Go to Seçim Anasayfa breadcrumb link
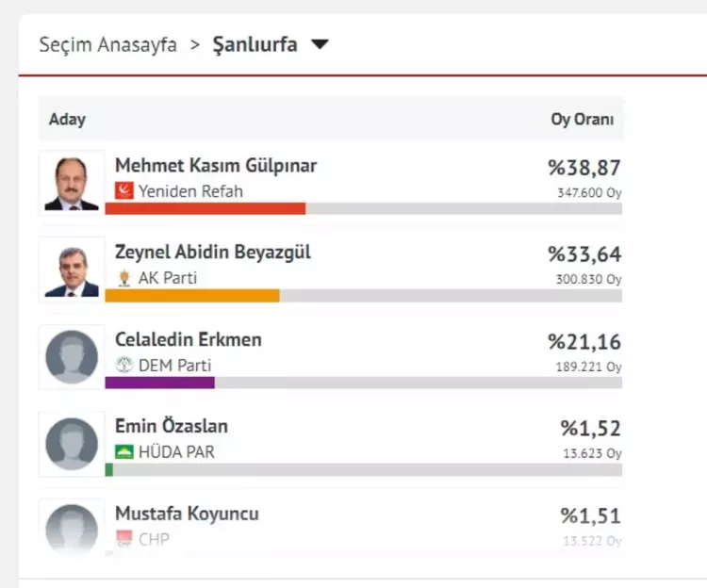 point(107,44)
